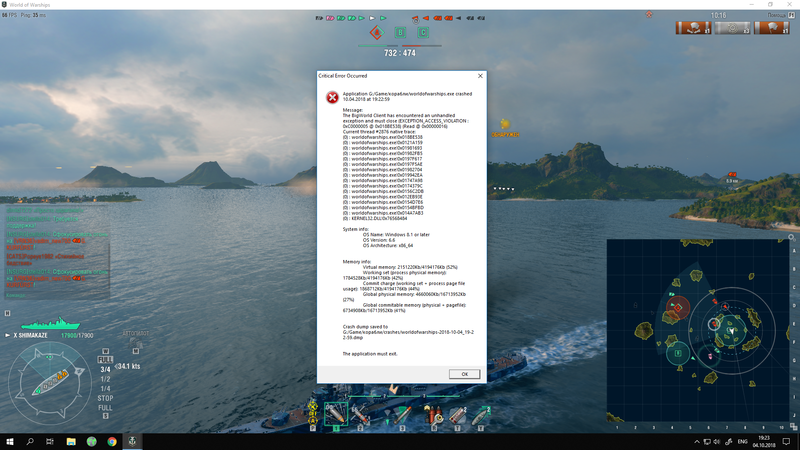Open Google Chrome from the taskbar
This screenshot has height=450, width=800.
coord(112,441)
